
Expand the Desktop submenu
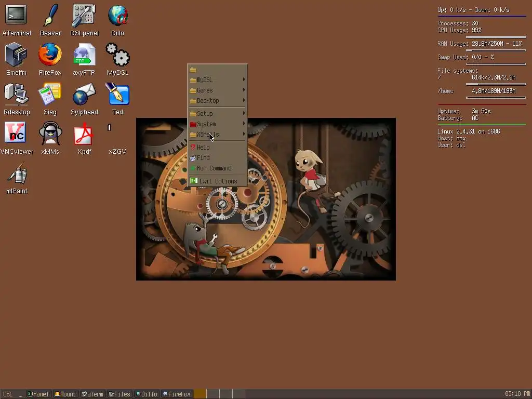point(217,101)
